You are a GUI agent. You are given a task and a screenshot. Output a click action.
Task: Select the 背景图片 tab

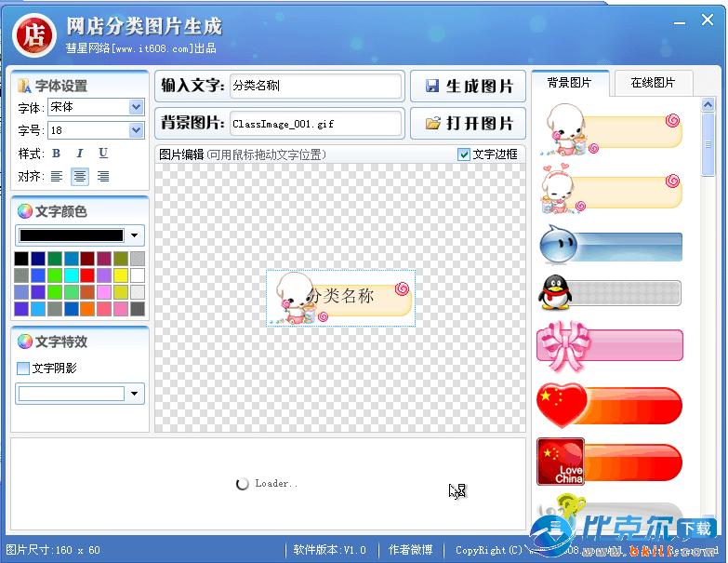tap(570, 83)
